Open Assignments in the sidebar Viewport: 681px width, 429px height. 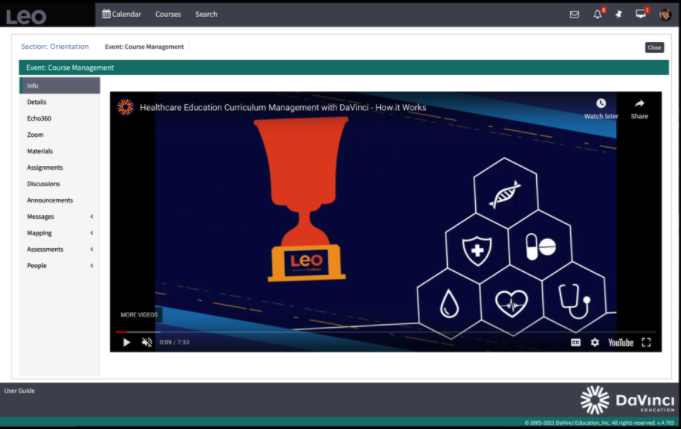click(45, 168)
